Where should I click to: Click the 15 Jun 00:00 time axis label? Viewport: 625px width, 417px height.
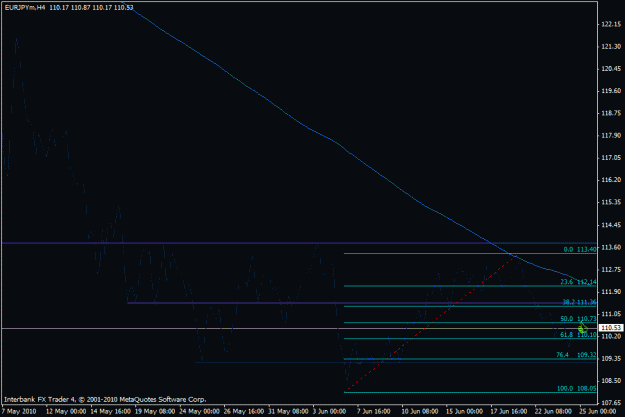[464, 411]
